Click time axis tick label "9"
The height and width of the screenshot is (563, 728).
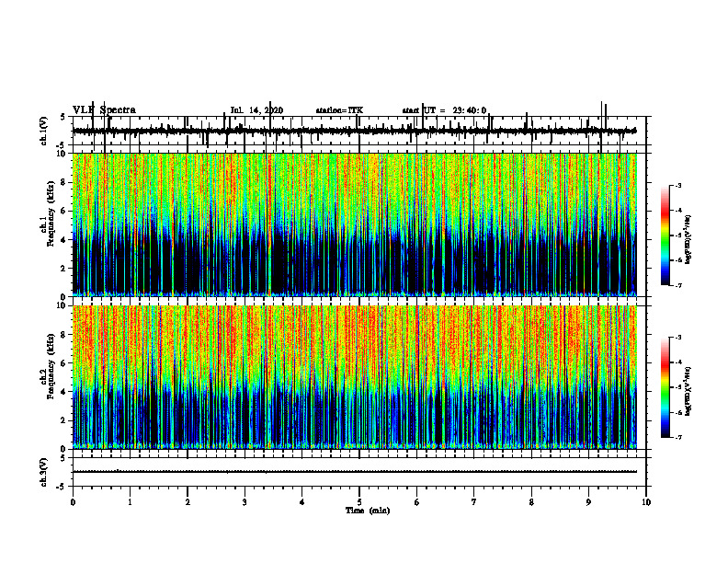tap(588, 502)
